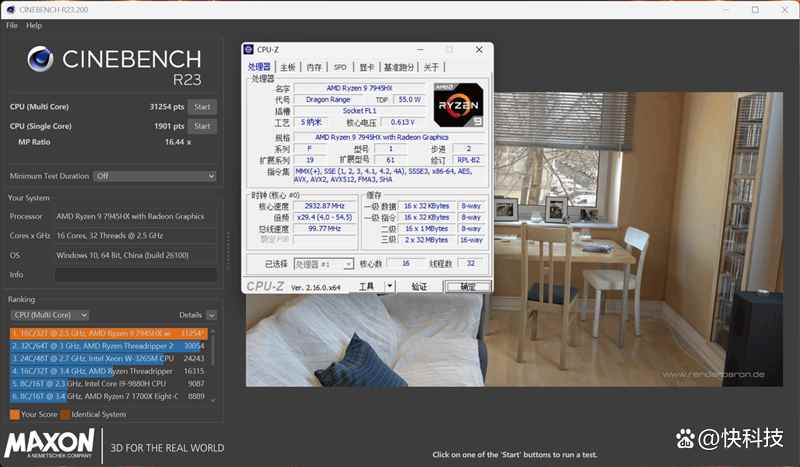800x467 pixels.
Task: Click the Ryzen 9 logo in CPU-Z
Action: [x=458, y=105]
